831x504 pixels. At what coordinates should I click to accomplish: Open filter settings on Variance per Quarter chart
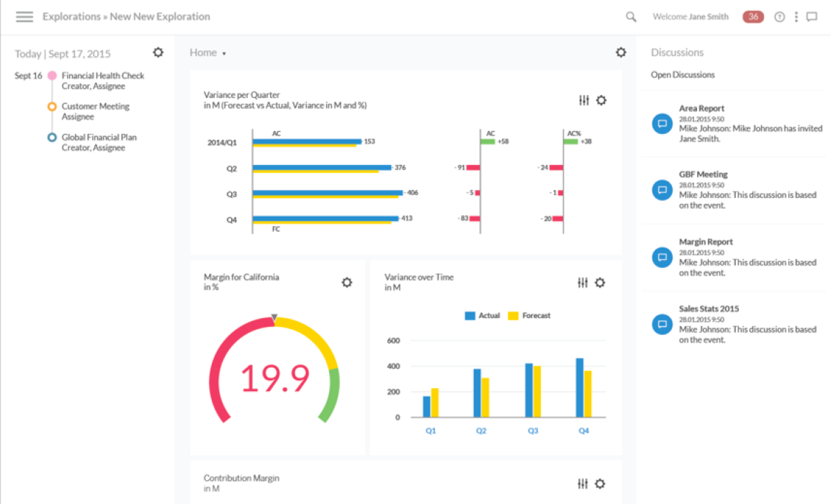584,100
